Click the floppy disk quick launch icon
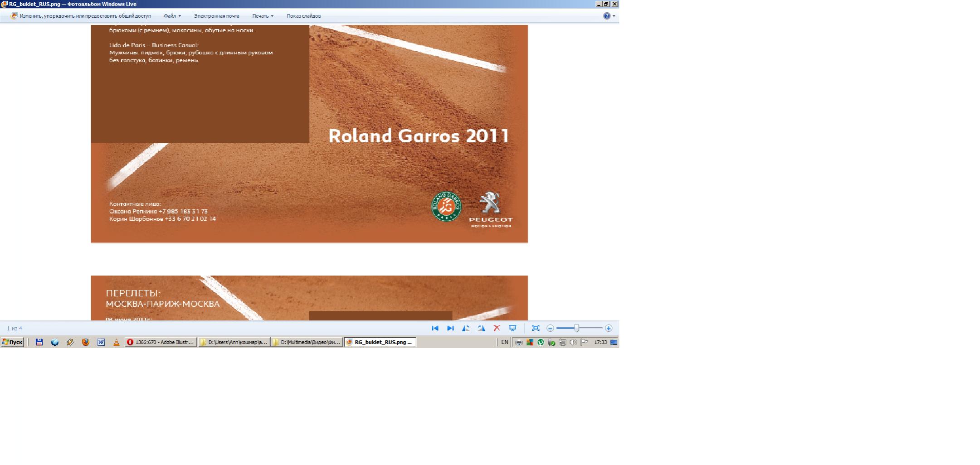 tap(39, 342)
